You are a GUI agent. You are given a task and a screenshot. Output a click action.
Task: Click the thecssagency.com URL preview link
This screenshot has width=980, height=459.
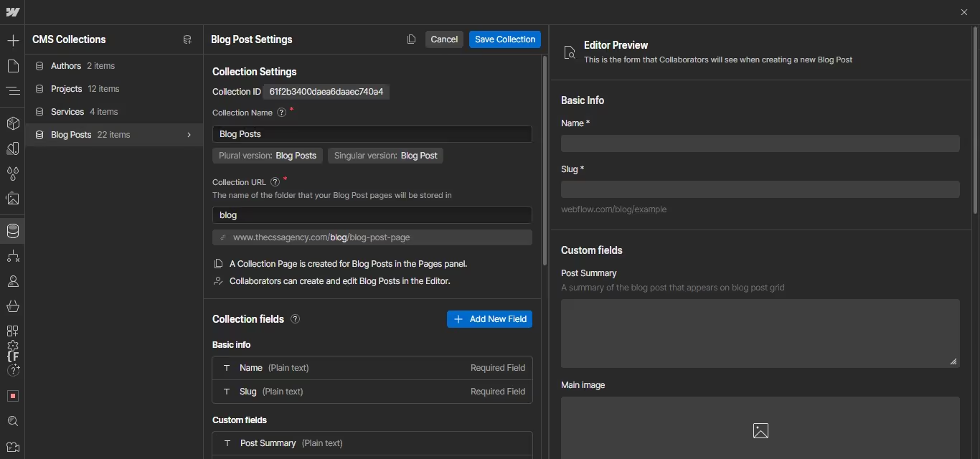pos(372,237)
